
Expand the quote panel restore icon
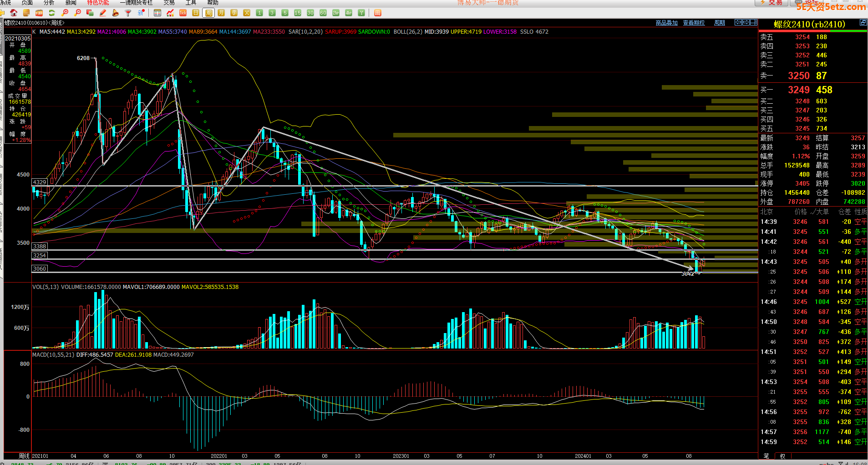point(863,22)
